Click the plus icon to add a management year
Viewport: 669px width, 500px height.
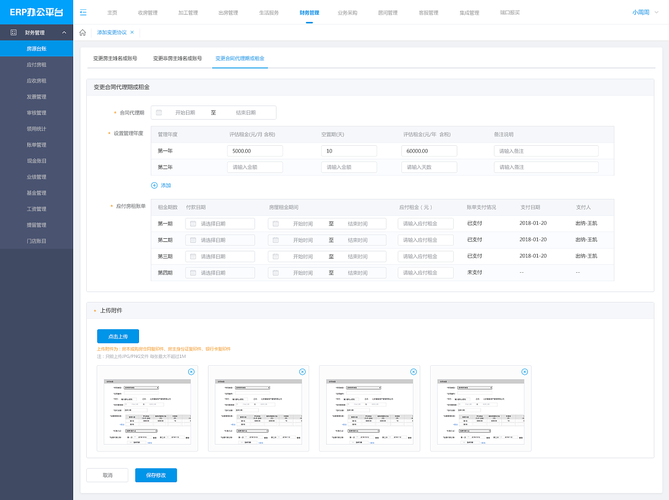point(154,185)
